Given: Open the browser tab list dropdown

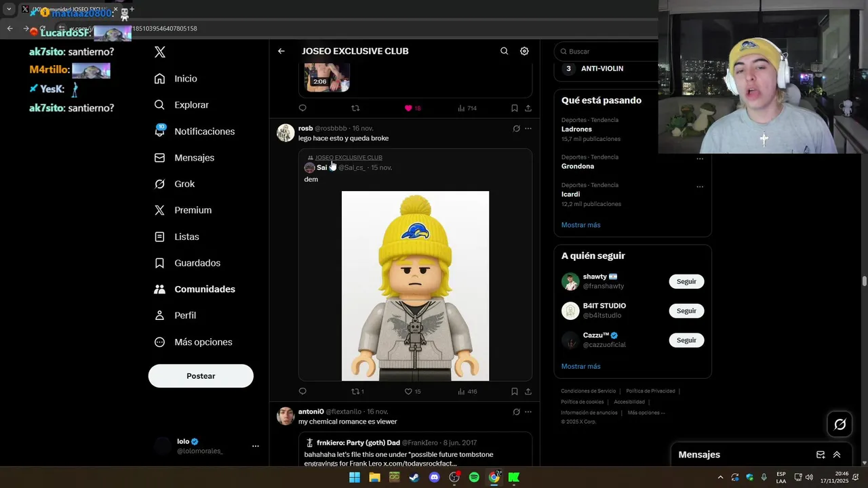Looking at the screenshot, I should pyautogui.click(x=9, y=9).
